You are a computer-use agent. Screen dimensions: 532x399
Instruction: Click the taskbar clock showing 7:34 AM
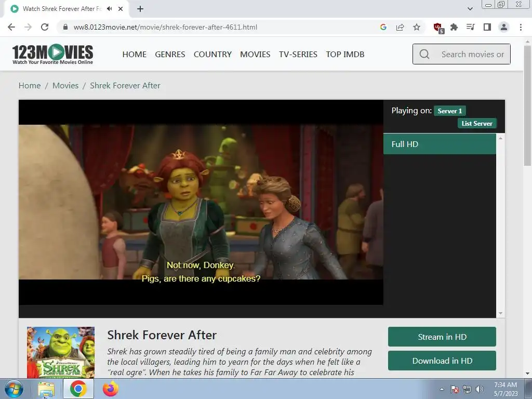pyautogui.click(x=506, y=389)
